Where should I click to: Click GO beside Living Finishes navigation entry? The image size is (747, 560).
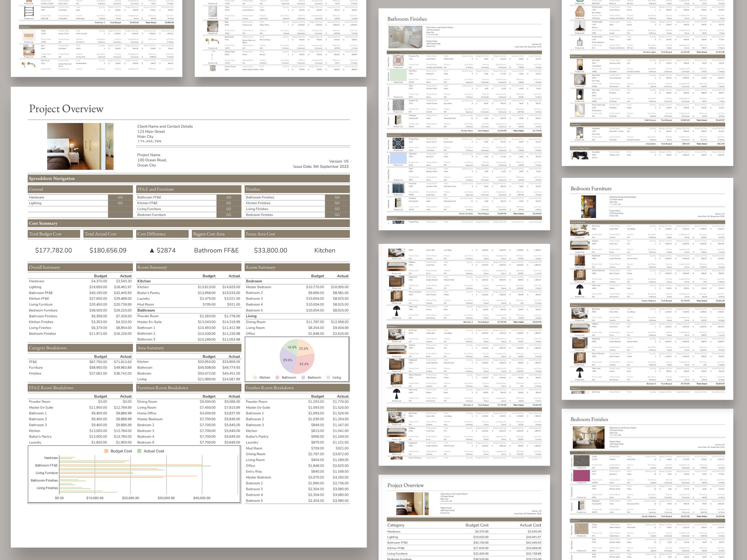pos(337,209)
